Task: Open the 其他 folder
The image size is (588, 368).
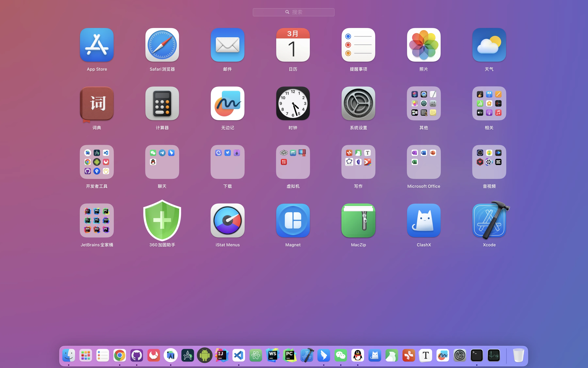Action: [x=424, y=103]
